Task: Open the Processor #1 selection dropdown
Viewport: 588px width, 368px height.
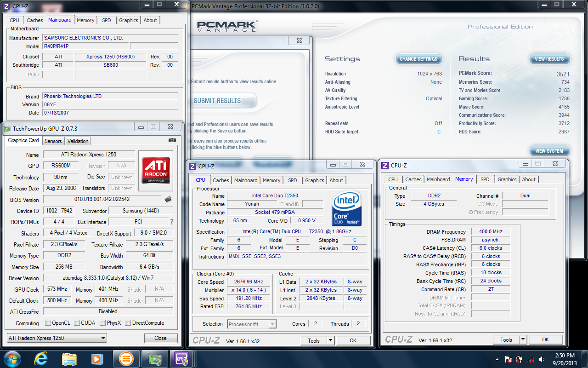Action: tap(252, 324)
